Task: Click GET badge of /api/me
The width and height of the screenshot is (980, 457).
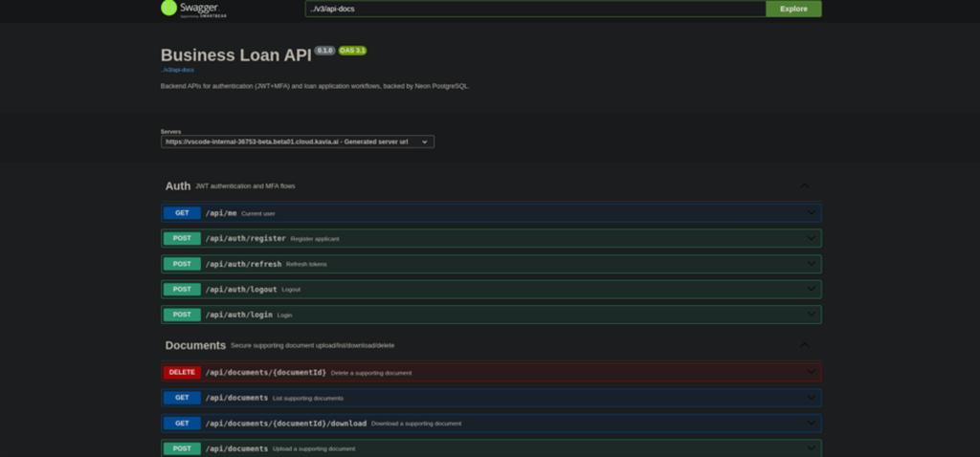Action: pos(182,213)
